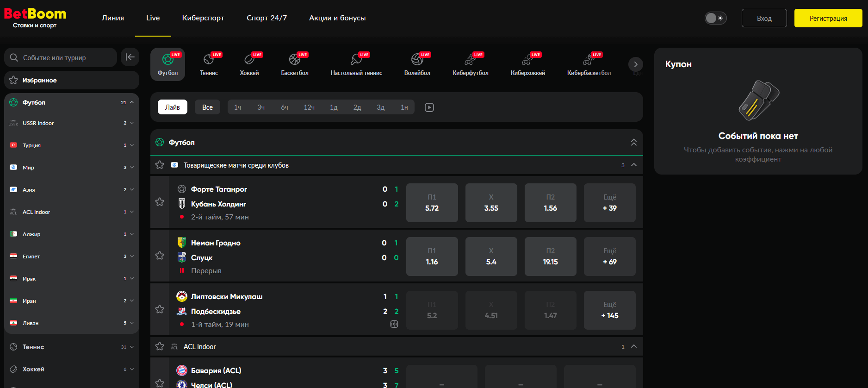868x388 pixels.
Task: Select the Volleyball (Волейбол) icon
Action: 417,64
